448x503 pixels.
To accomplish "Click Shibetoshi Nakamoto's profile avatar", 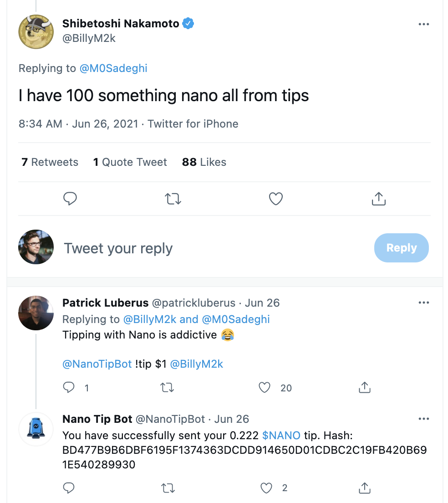I will [36, 31].
